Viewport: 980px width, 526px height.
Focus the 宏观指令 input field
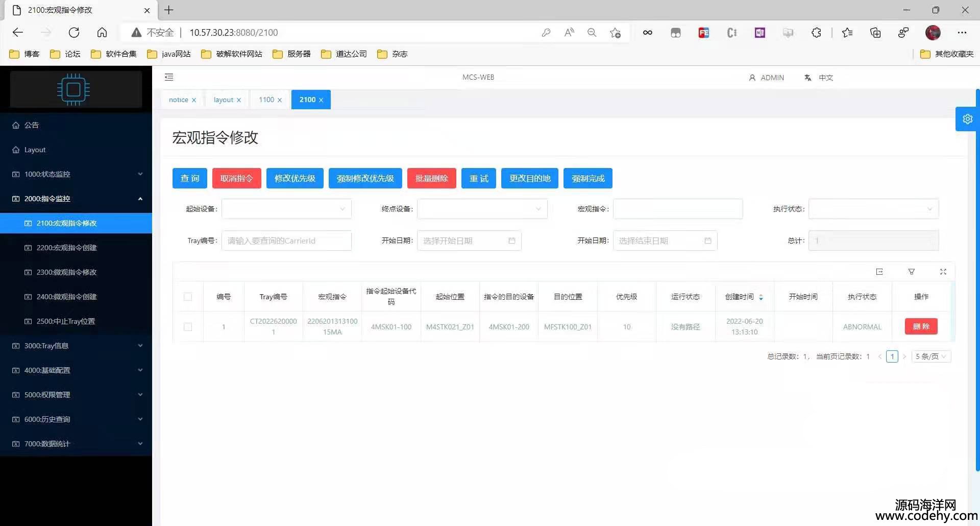(x=678, y=209)
